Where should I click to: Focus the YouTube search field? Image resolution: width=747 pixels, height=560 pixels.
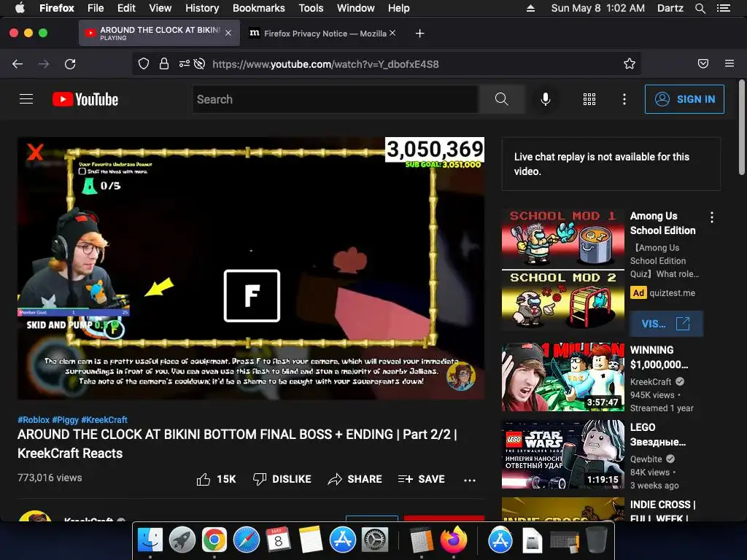coord(336,99)
